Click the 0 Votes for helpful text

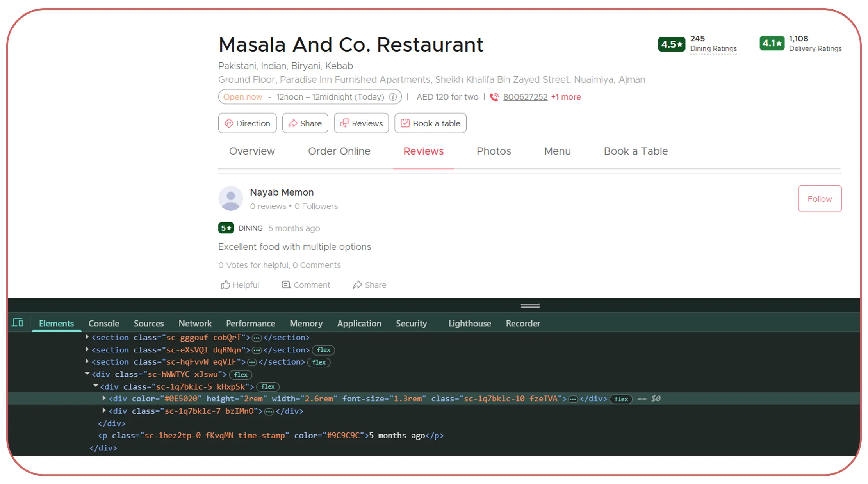(254, 265)
